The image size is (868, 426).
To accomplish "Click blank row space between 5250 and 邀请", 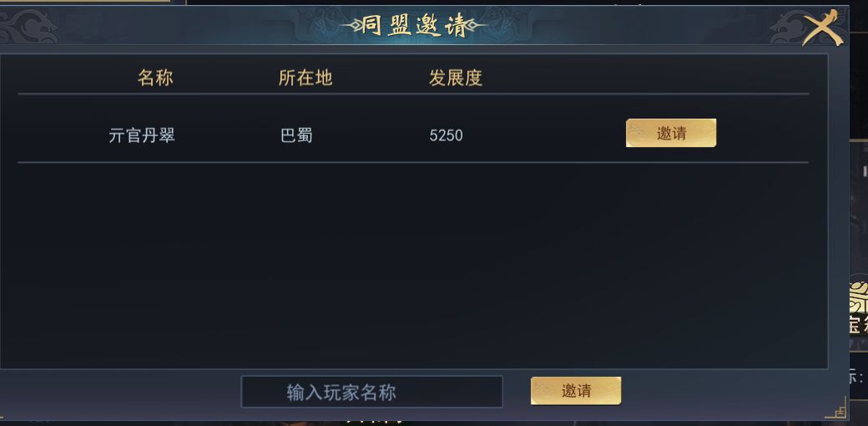I will (542, 134).
